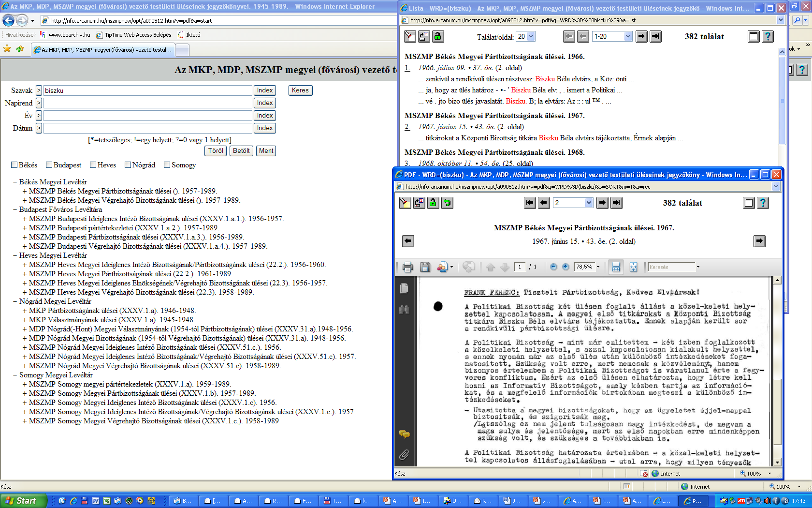Open result link number 1 in list

click(x=407, y=68)
